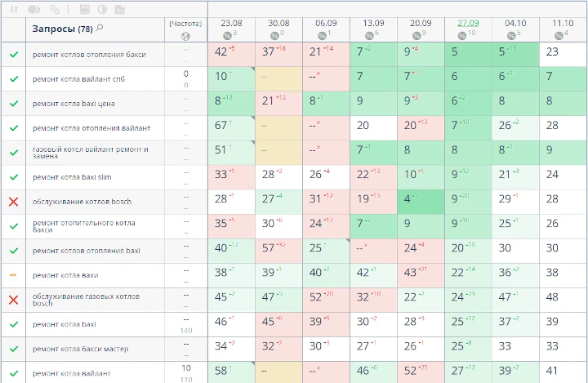This screenshot has width=588, height=383.
Task: Toggle green check for ремонт котла baxi цена
Action: coord(13,104)
